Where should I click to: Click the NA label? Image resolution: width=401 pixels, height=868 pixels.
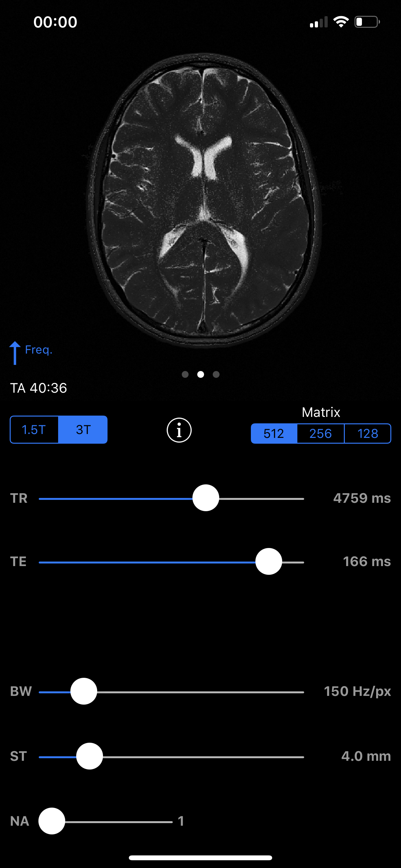(x=20, y=821)
